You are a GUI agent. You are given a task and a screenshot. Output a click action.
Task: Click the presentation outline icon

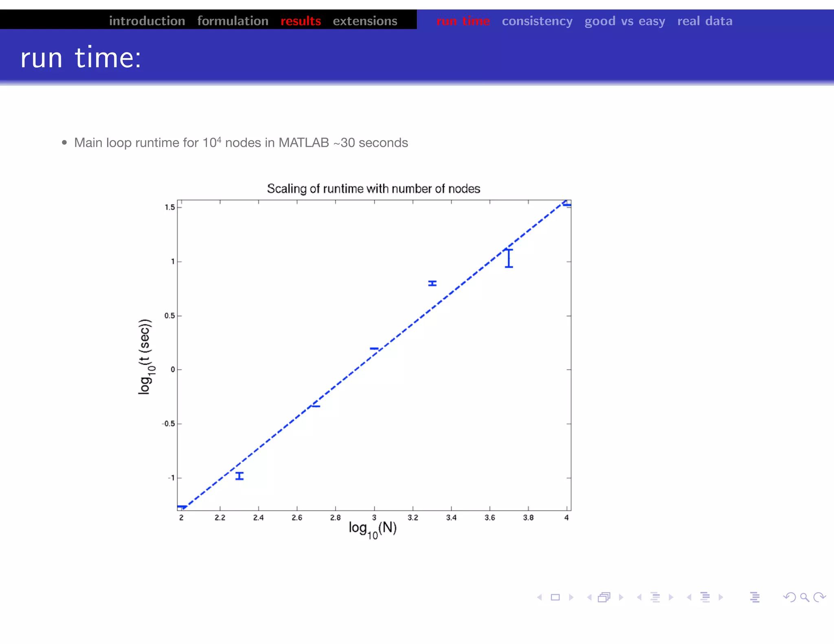[x=755, y=597]
